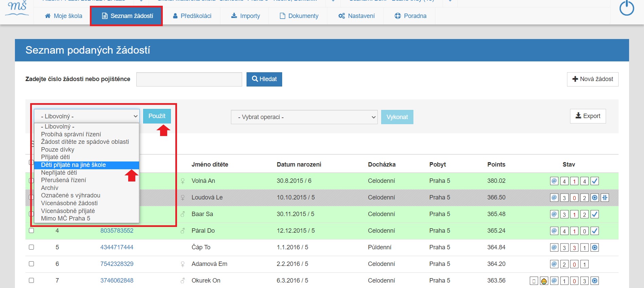Choose Archív filter option
The height and width of the screenshot is (288, 644).
click(x=86, y=188)
